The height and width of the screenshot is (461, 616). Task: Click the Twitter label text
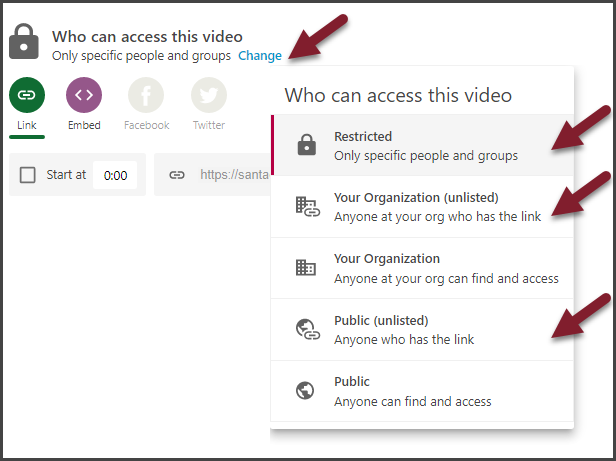tap(209, 125)
